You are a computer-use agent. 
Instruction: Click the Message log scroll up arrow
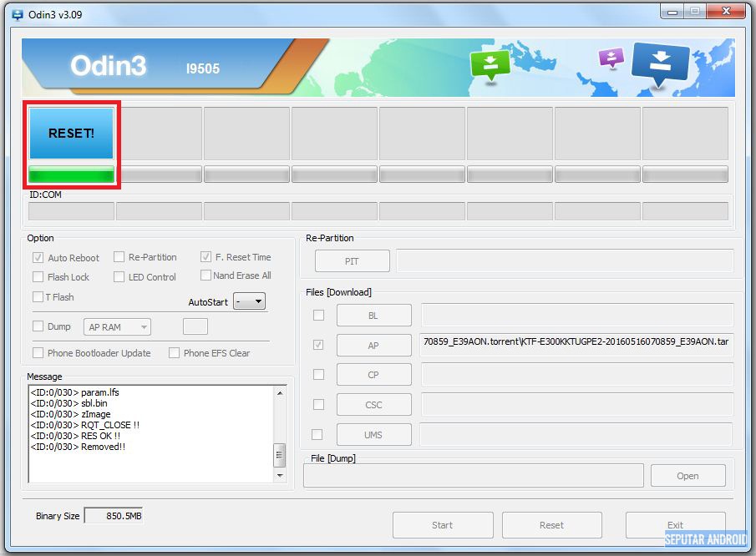pos(280,393)
